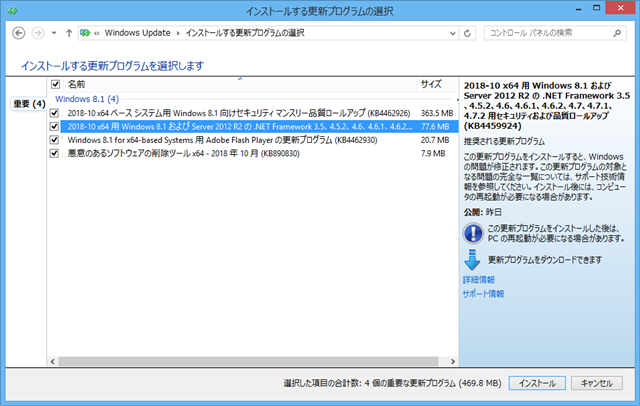Go up one level with up arrow

69,33
